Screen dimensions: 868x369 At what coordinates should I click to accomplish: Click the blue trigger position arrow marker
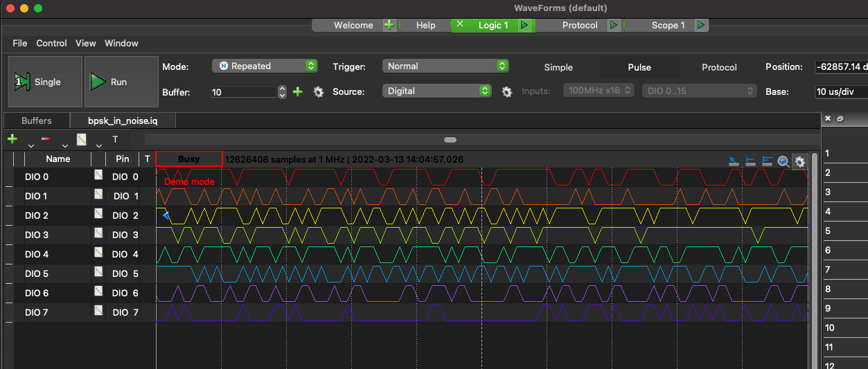click(166, 216)
